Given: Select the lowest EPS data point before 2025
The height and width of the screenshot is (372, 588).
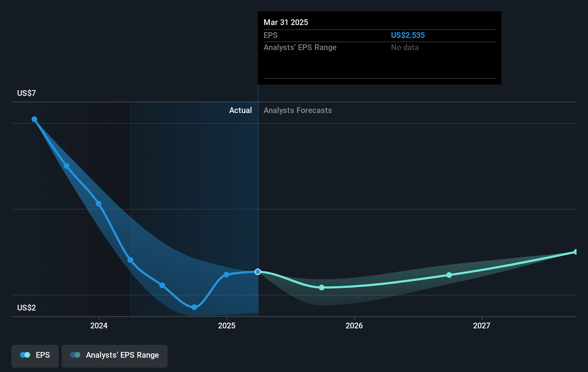Looking at the screenshot, I should [194, 307].
